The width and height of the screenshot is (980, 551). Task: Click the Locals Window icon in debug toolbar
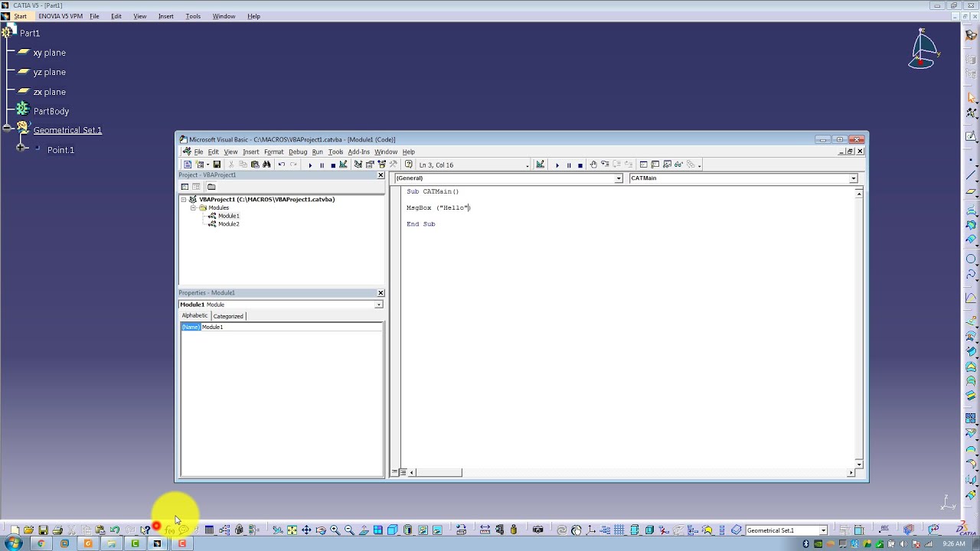pyautogui.click(x=644, y=165)
